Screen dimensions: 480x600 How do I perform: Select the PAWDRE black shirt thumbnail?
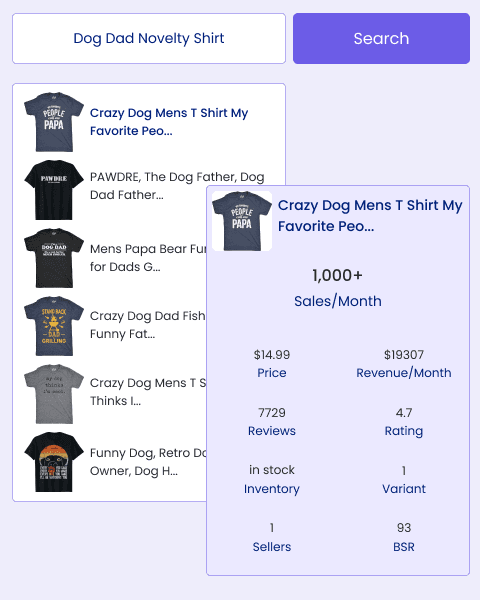pos(54,190)
